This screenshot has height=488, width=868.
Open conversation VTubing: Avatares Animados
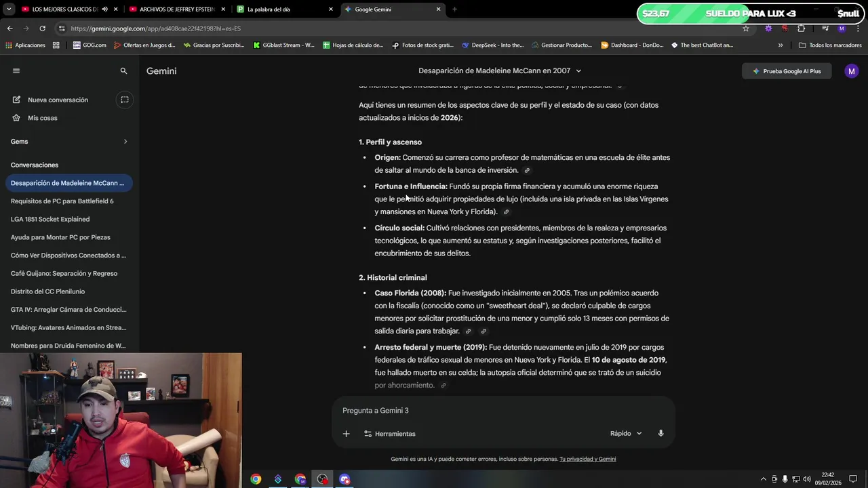(x=68, y=327)
